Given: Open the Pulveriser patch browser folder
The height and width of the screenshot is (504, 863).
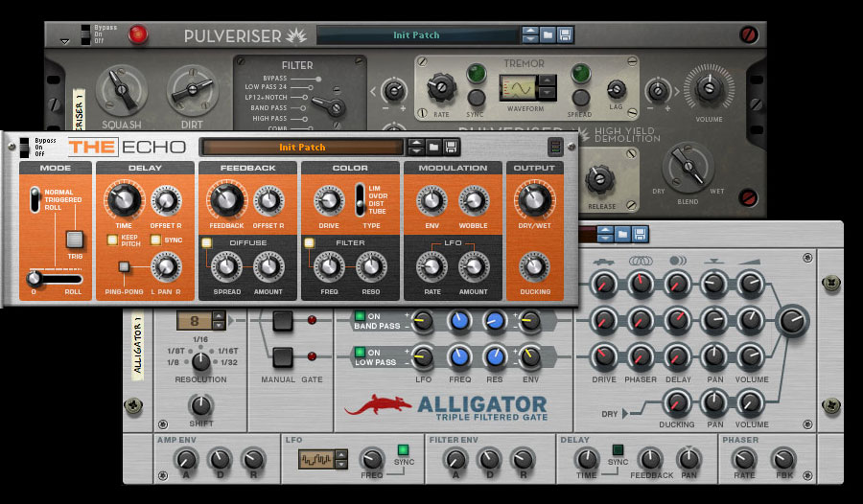Looking at the screenshot, I should 548,35.
